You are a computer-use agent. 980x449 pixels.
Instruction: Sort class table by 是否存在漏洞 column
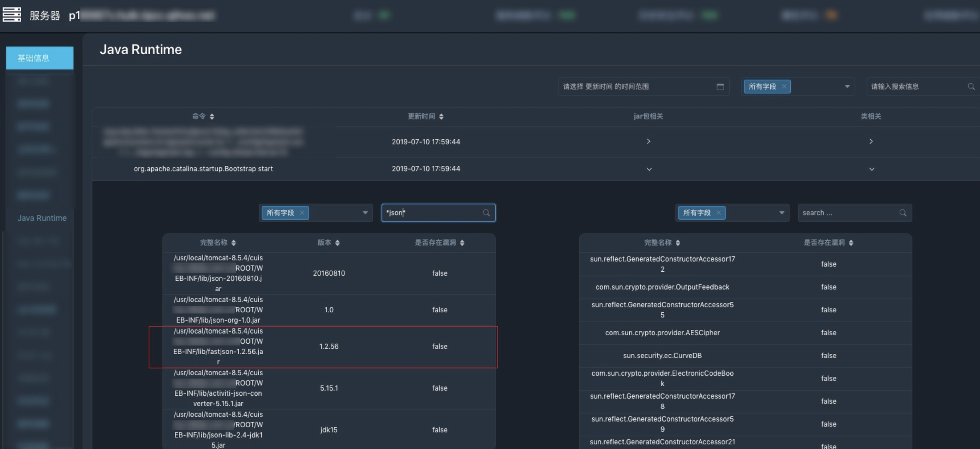851,243
